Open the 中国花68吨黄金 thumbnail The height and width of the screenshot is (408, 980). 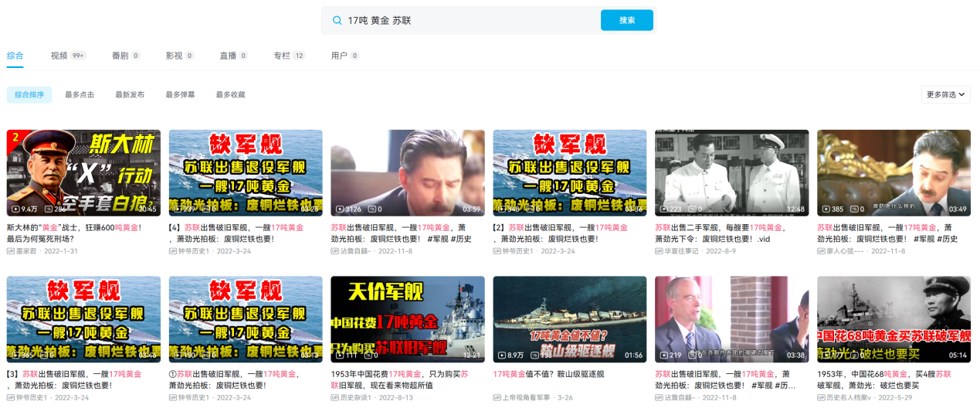pos(894,320)
